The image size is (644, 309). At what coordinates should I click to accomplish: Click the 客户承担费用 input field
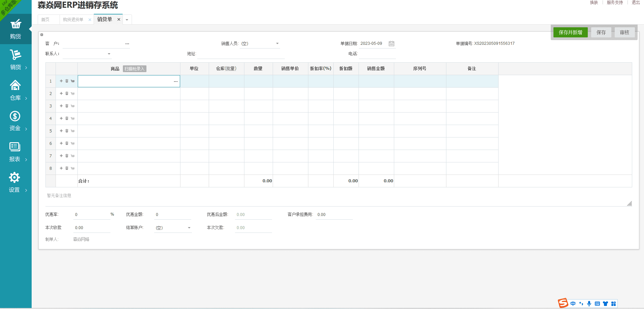tap(334, 215)
